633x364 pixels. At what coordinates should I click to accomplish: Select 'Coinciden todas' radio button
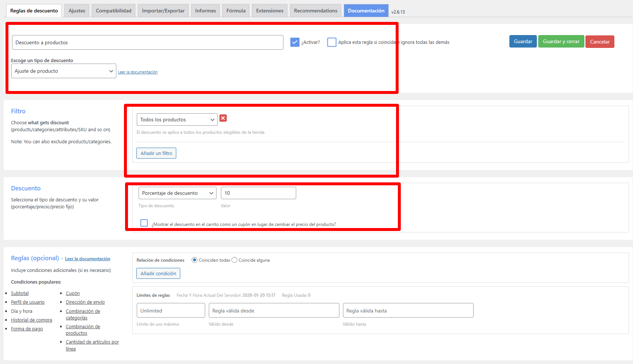pyautogui.click(x=195, y=260)
